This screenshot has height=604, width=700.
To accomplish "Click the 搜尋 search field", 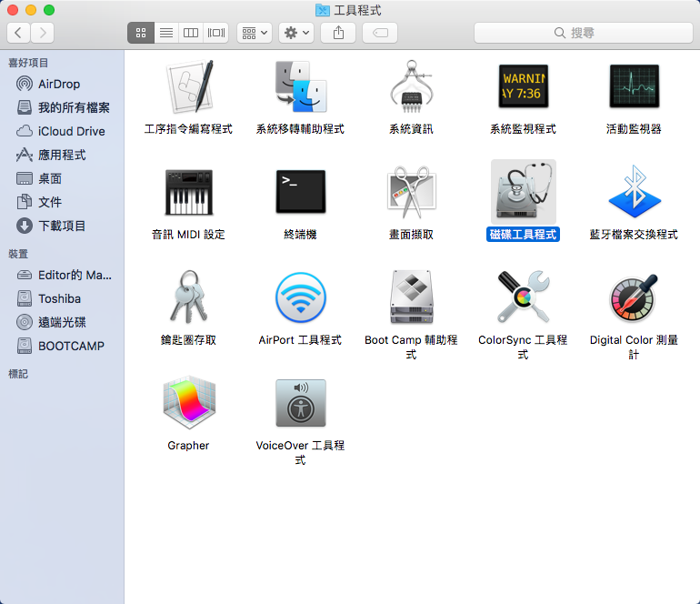I will click(x=583, y=33).
